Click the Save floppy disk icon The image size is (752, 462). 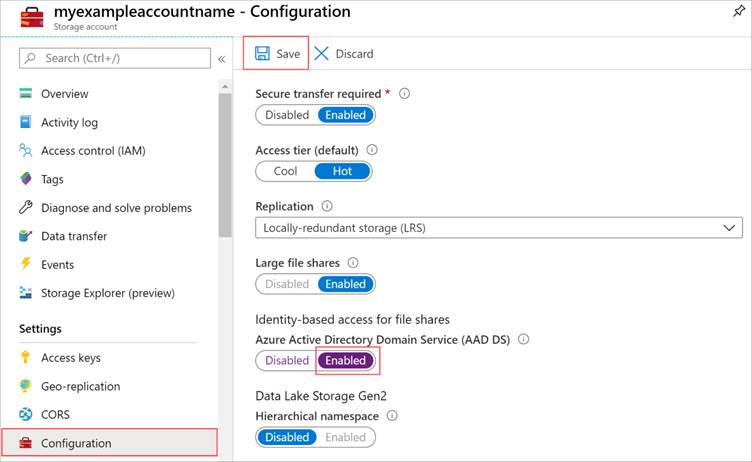pyautogui.click(x=262, y=53)
